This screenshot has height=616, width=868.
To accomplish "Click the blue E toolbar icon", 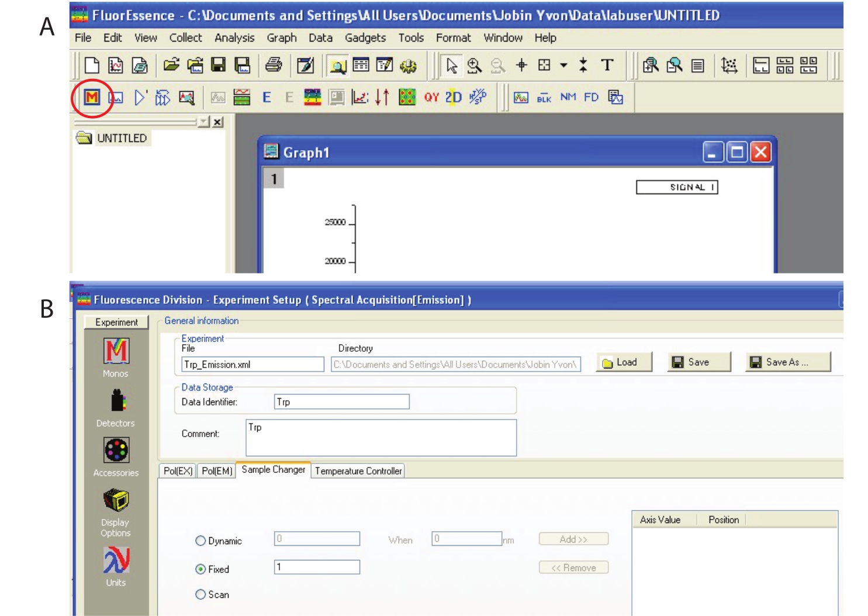I will [x=267, y=98].
